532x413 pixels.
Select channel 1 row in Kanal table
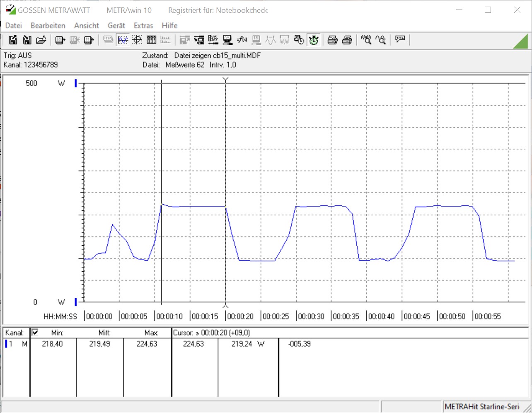[16, 344]
